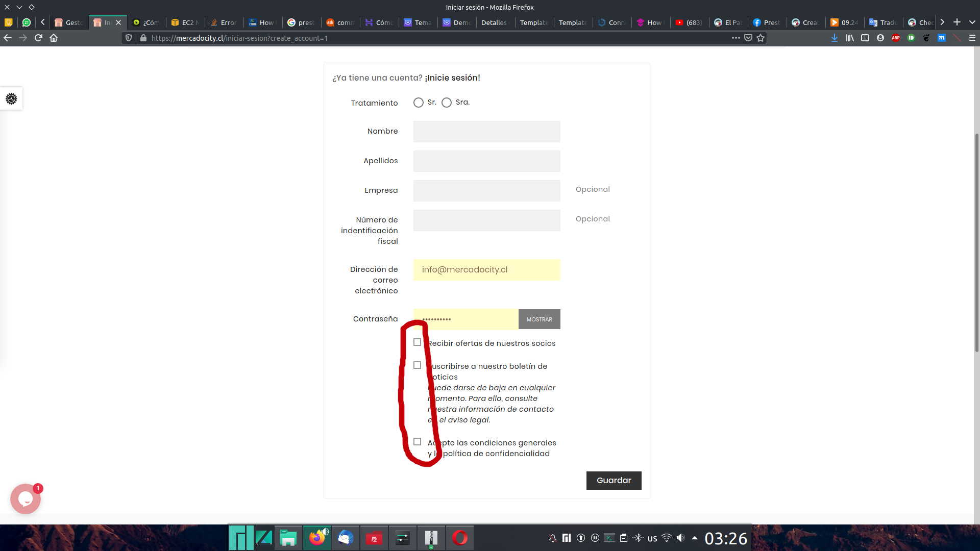Open the Firefox downloads panel
980x551 pixels.
click(835, 38)
